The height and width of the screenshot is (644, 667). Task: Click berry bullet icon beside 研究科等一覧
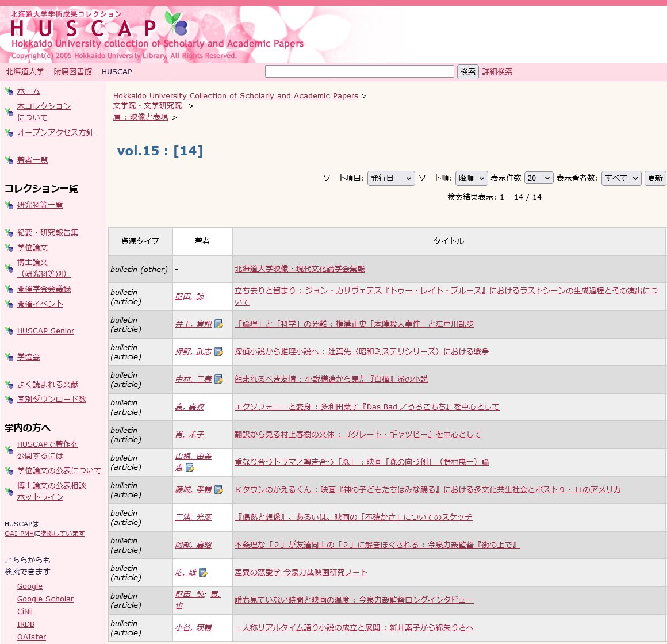[9, 205]
